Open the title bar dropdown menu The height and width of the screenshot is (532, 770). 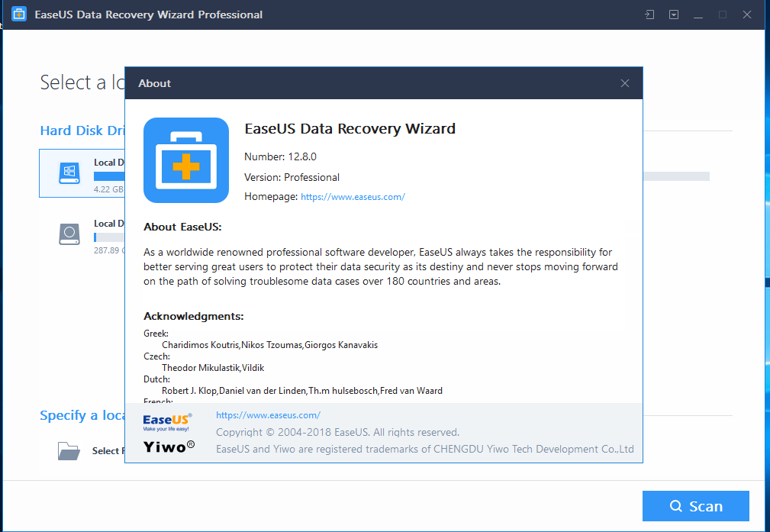674,15
